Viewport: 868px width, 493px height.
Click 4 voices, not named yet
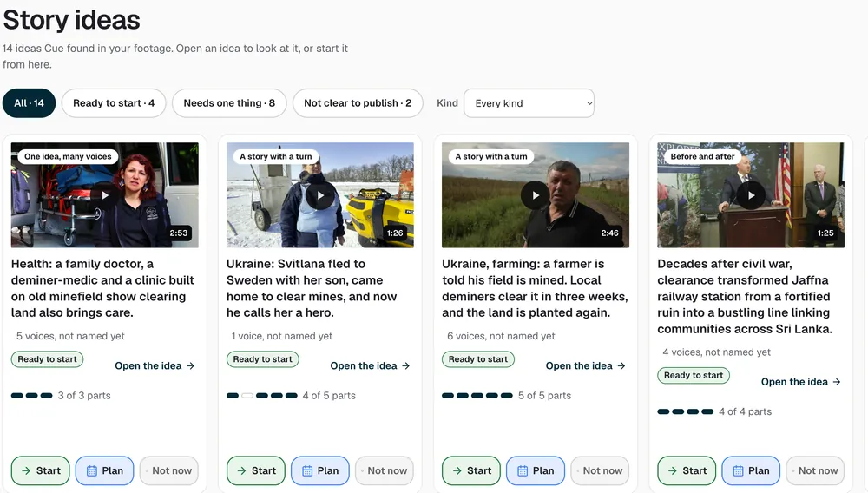[716, 352]
